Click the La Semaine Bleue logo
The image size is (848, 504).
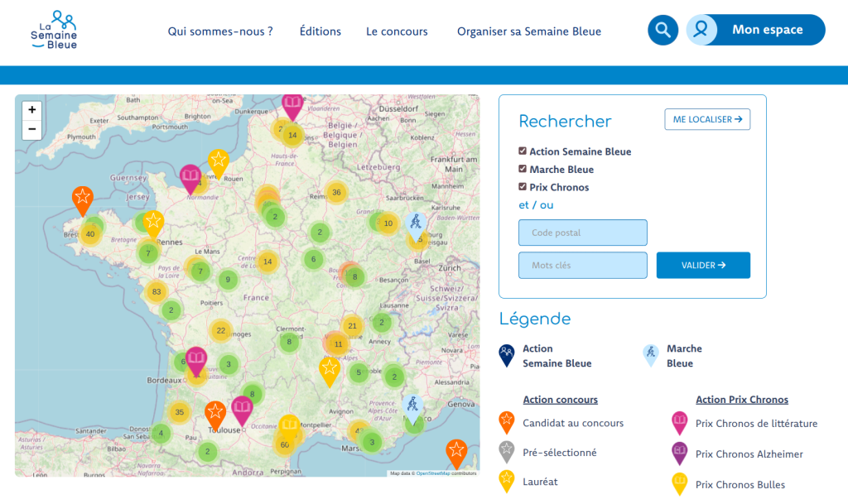click(53, 30)
